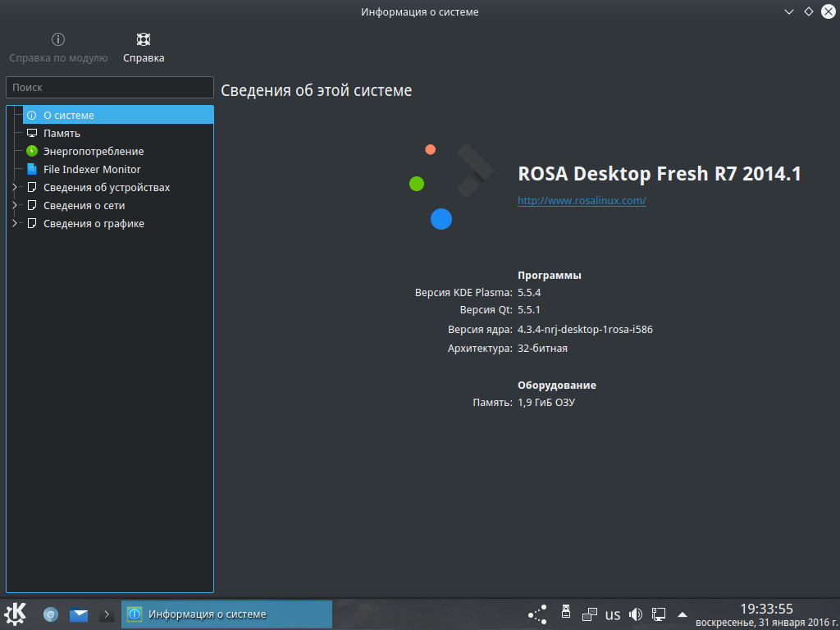
Task: Select File Indexer Monitor entry
Action: pyautogui.click(x=92, y=169)
